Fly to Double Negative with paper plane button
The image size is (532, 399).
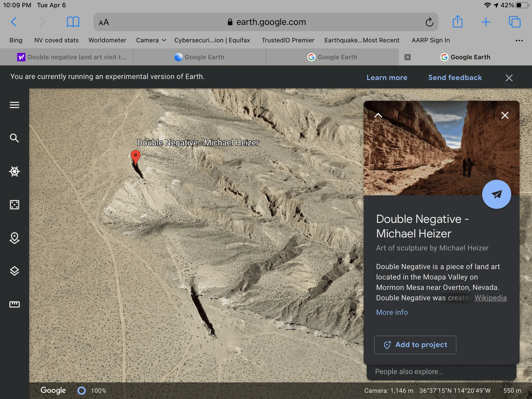[496, 194]
